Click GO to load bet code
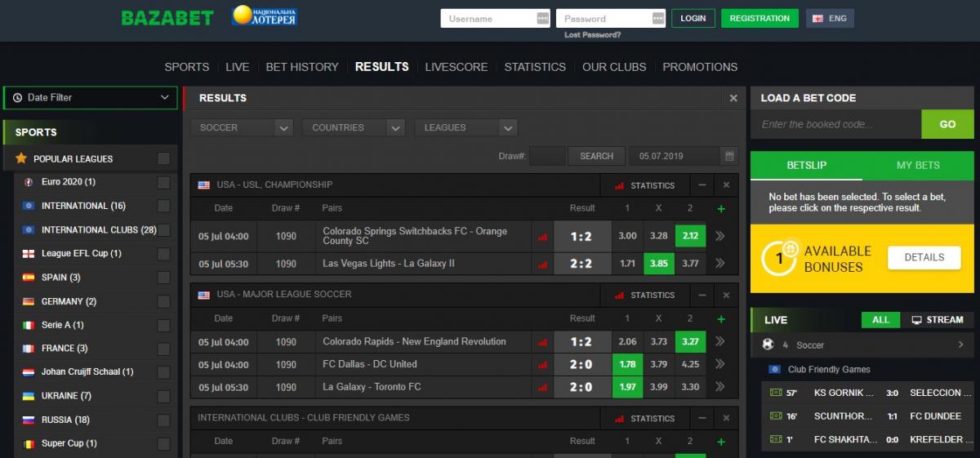980x458 pixels. coord(947,125)
